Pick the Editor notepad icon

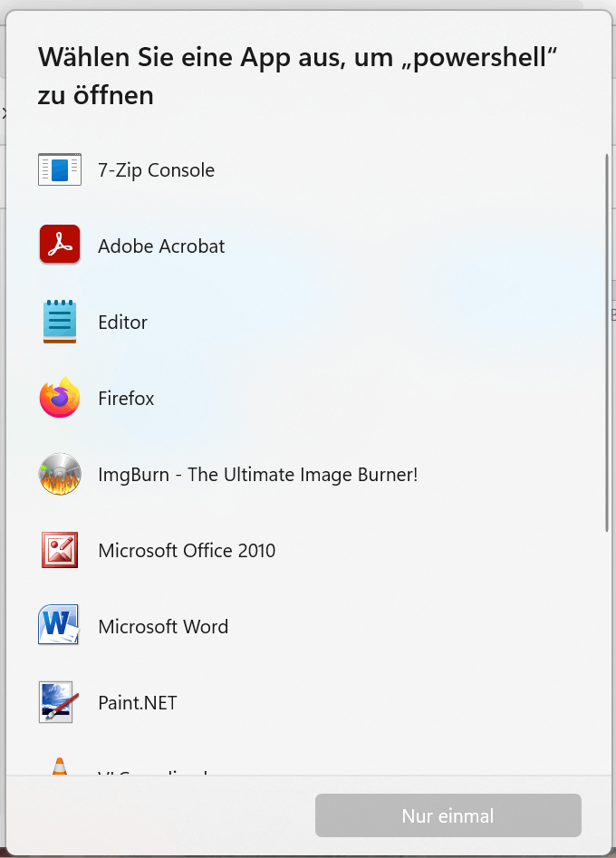pos(60,322)
